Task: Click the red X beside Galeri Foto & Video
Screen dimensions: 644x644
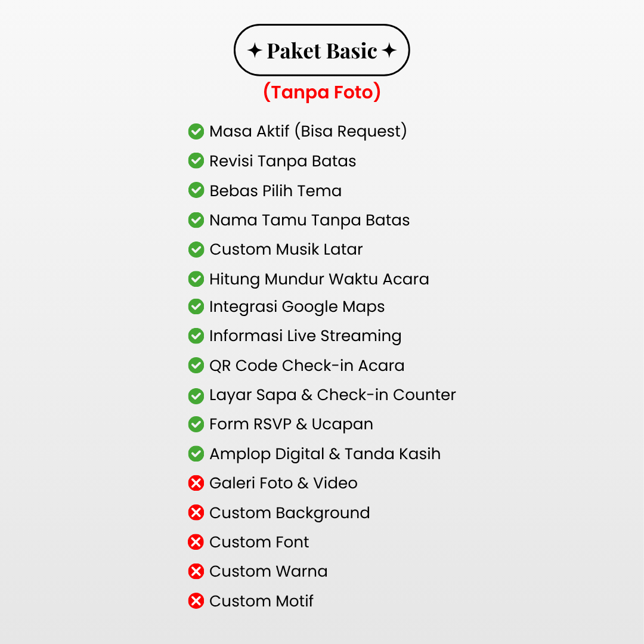Action: (x=196, y=483)
